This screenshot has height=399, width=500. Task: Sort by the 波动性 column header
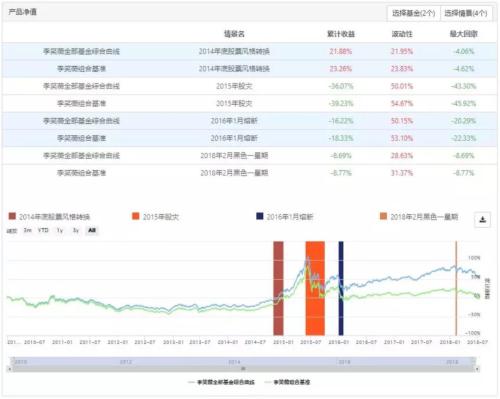point(402,34)
